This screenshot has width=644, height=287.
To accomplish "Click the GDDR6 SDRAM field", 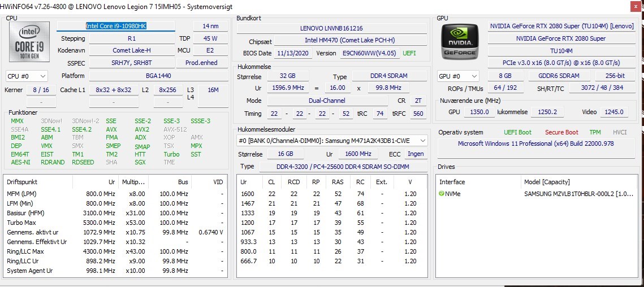I will (x=559, y=76).
